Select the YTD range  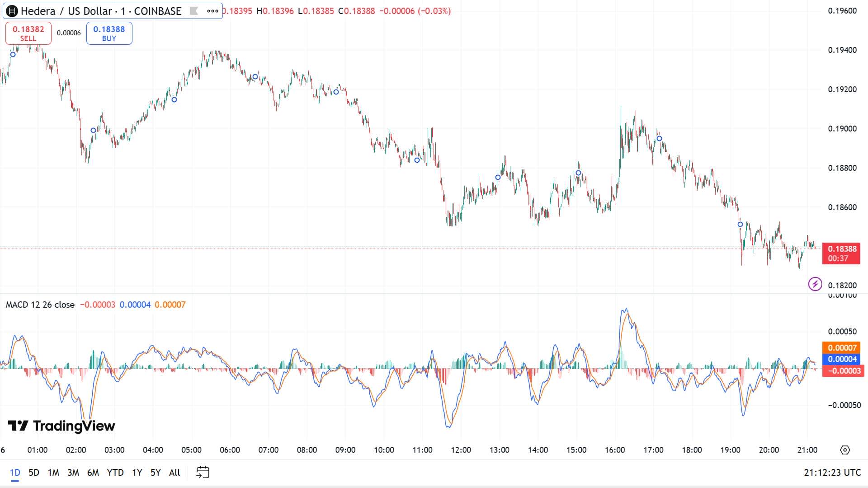click(x=116, y=472)
